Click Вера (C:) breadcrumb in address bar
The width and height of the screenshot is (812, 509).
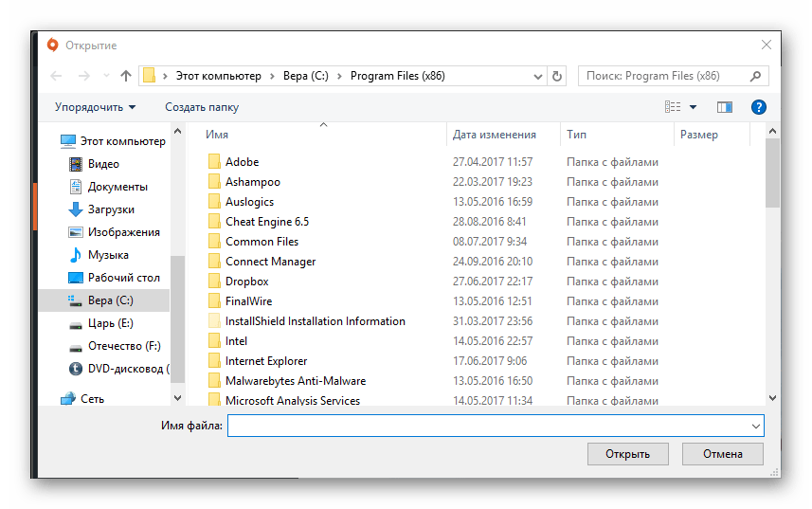coord(305,76)
